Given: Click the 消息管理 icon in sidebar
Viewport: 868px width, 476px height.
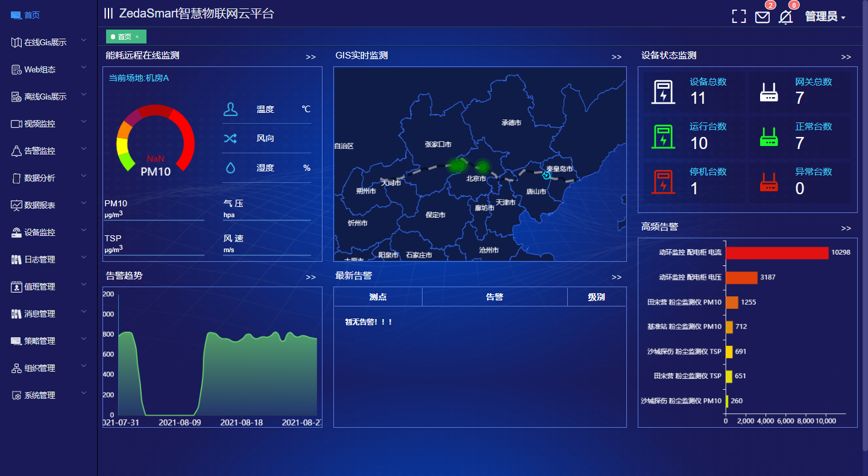Looking at the screenshot, I should (16, 314).
